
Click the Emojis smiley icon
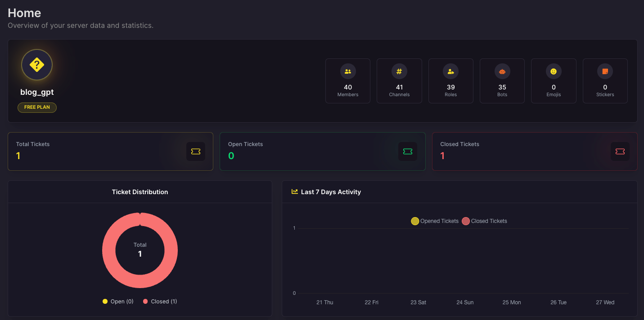[554, 71]
